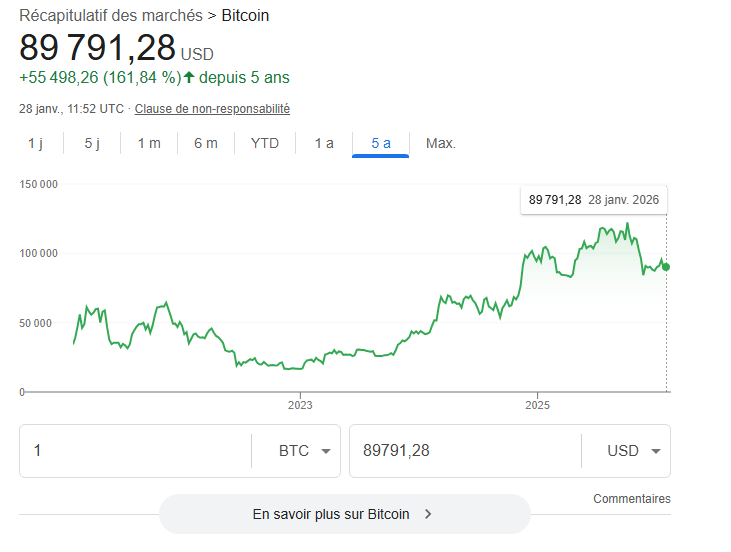Image resolution: width=731 pixels, height=552 pixels.
Task: Select the 6 m time range
Action: pyautogui.click(x=206, y=143)
